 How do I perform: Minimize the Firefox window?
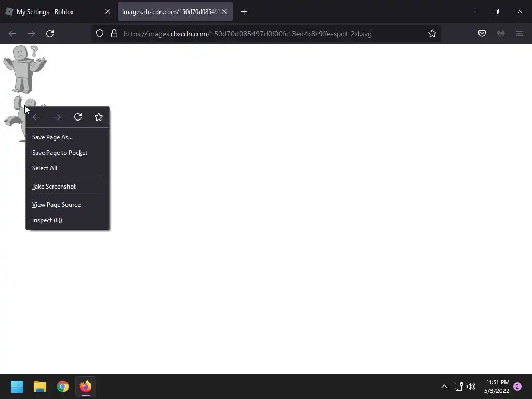tap(472, 11)
